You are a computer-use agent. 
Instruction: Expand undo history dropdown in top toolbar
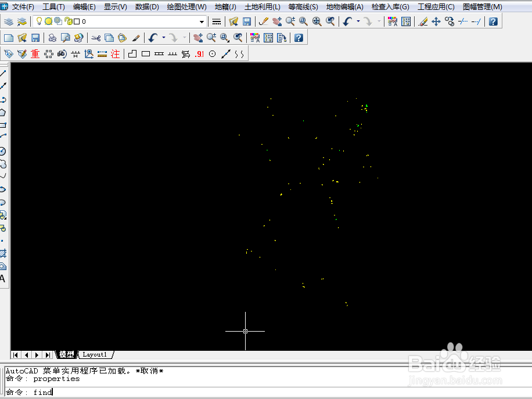(x=358, y=21)
